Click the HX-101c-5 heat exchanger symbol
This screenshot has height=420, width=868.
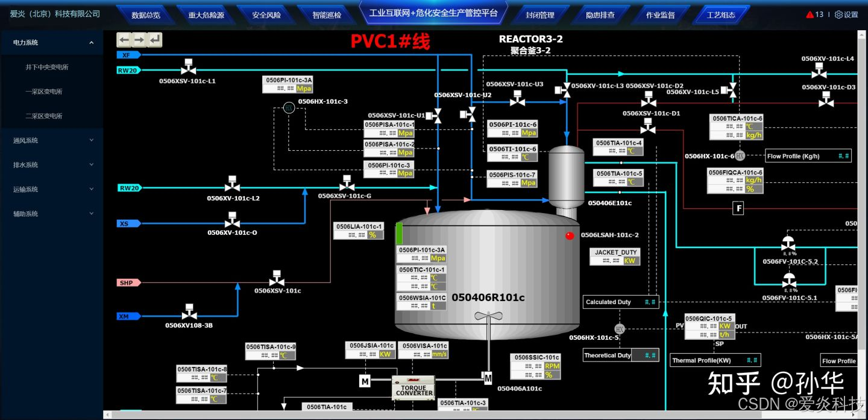coord(620,329)
